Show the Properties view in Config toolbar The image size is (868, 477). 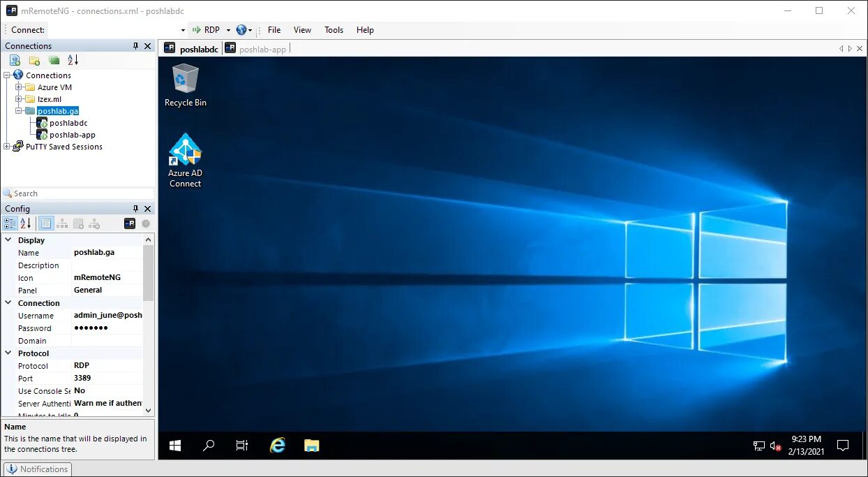click(x=45, y=223)
